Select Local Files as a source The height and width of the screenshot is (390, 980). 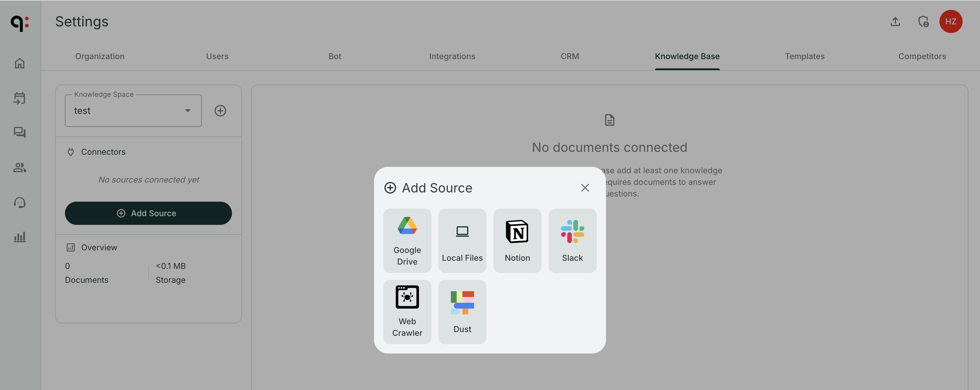coord(462,240)
